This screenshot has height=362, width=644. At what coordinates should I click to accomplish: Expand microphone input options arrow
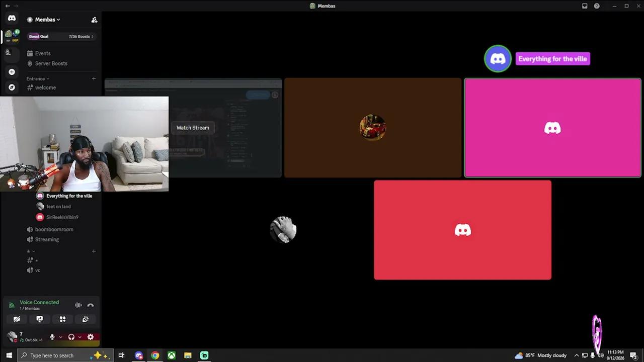60,337
